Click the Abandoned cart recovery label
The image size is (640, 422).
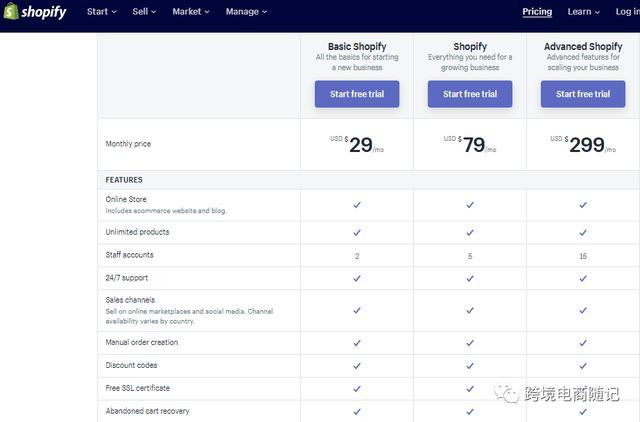(147, 411)
